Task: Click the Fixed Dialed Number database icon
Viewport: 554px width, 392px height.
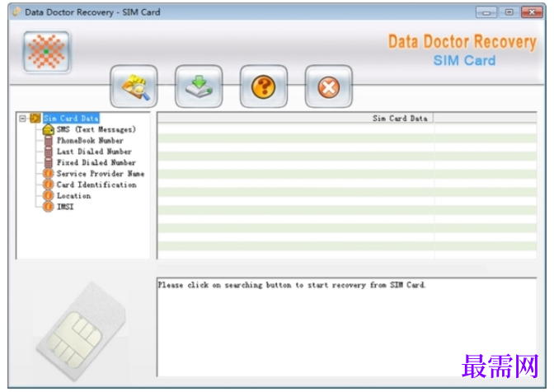Action: pyautogui.click(x=49, y=162)
